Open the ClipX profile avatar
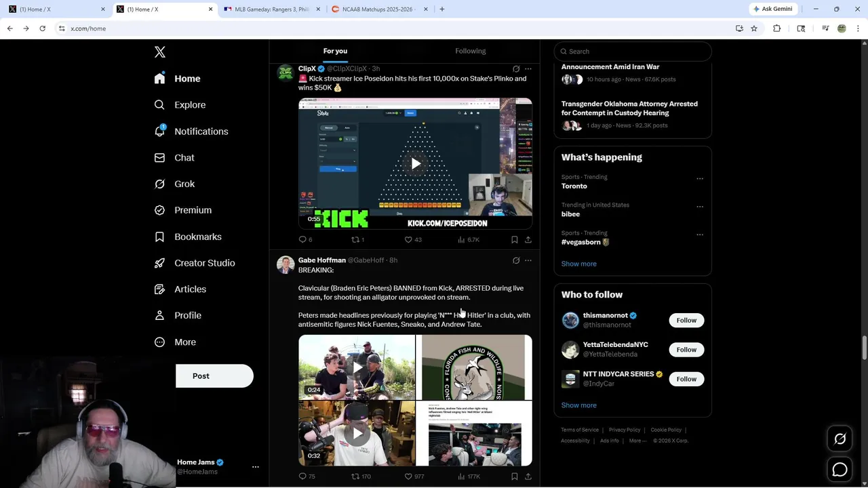Screen dimensions: 868x488 pyautogui.click(x=285, y=73)
